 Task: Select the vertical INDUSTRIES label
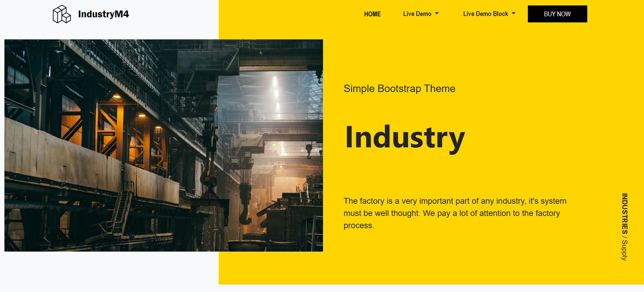(624, 214)
